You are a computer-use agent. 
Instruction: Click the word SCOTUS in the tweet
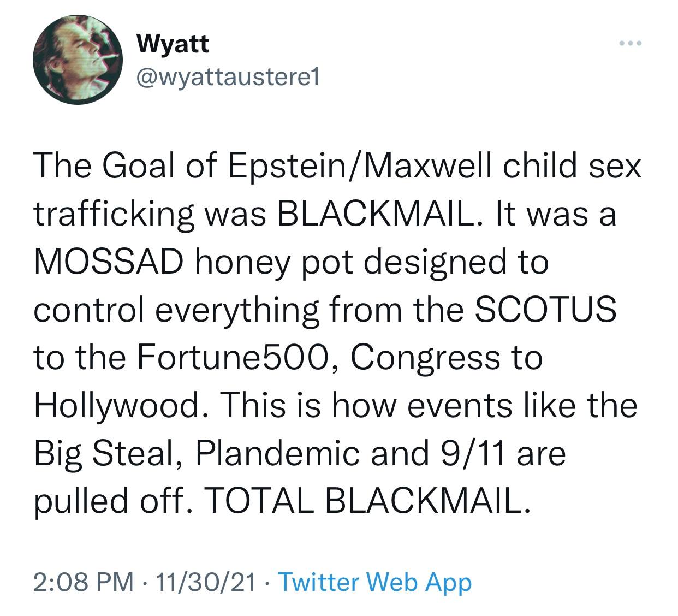point(546,310)
